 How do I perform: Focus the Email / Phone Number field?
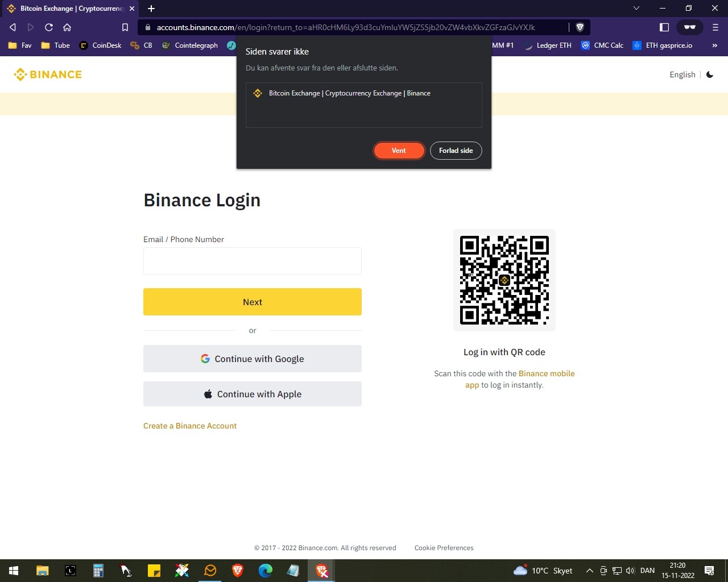click(x=253, y=261)
